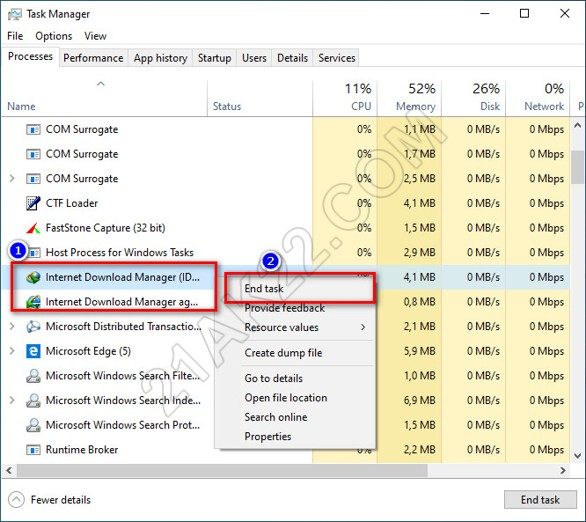This screenshot has height=522, width=586.
Task: Switch to the Performance tab
Action: [x=93, y=58]
